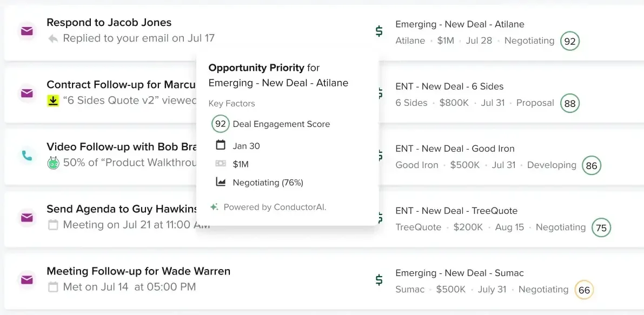Image resolution: width=644 pixels, height=315 pixels.
Task: Click the yellow 66 score badge for Sumac
Action: (x=584, y=290)
